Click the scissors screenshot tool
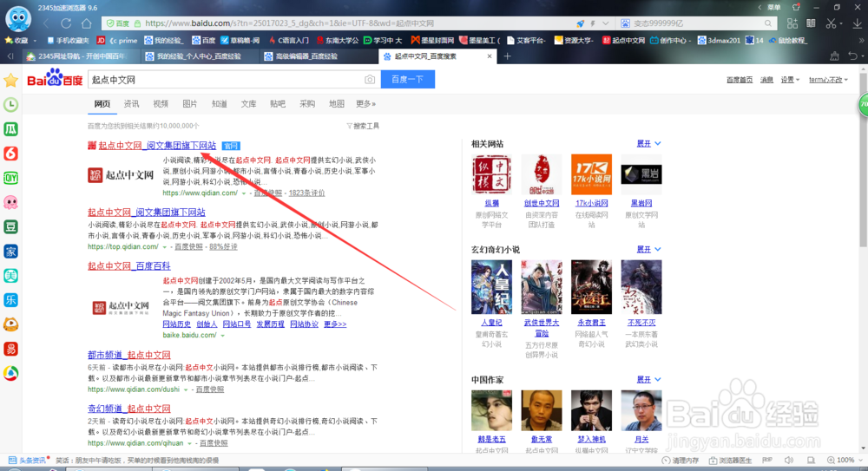The image size is (868, 471). click(x=831, y=23)
